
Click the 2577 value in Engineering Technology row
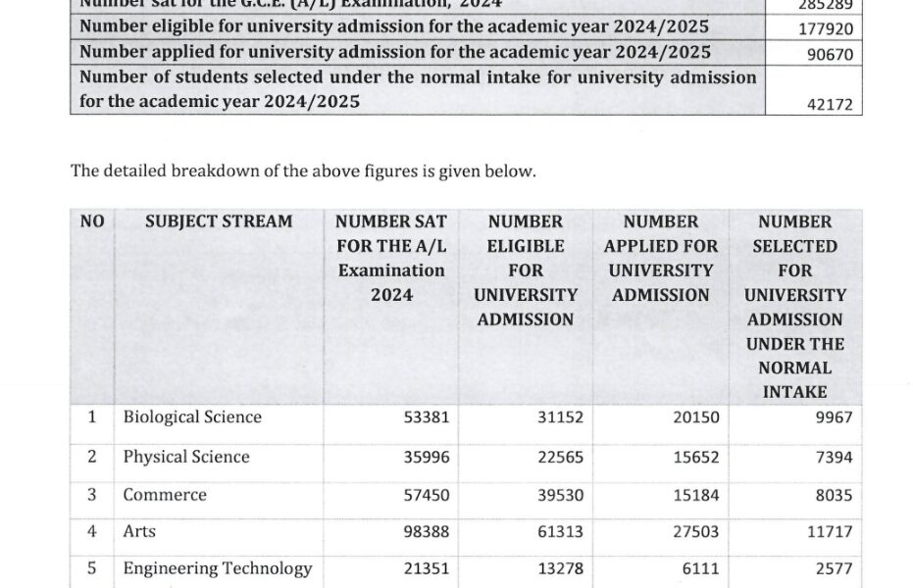coord(834,568)
